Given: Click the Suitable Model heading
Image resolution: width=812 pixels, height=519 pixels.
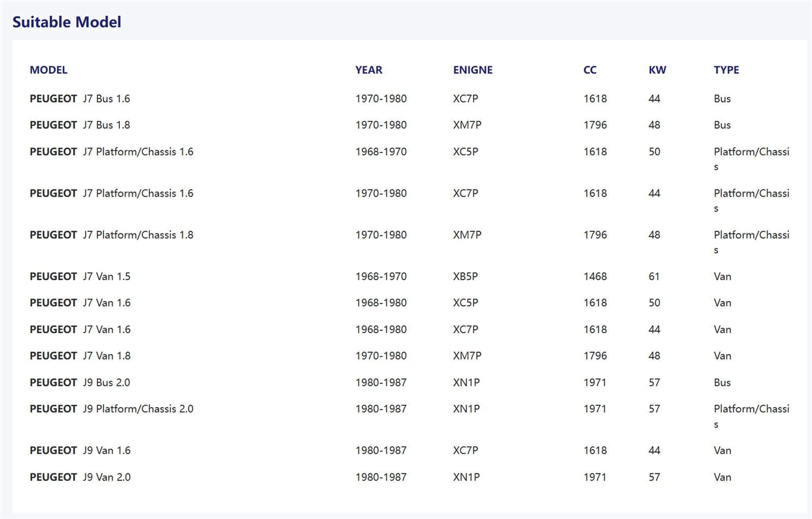Looking at the screenshot, I should pos(66,22).
